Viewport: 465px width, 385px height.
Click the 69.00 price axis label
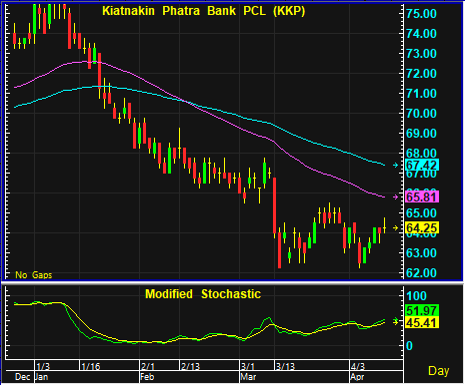click(x=421, y=134)
